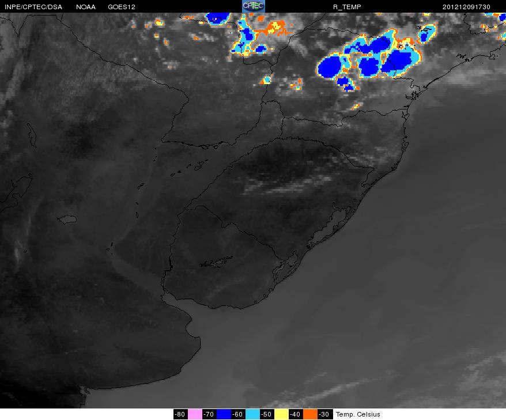Click the -70 legend value
Screen dimensions: 506x420
(x=209, y=414)
